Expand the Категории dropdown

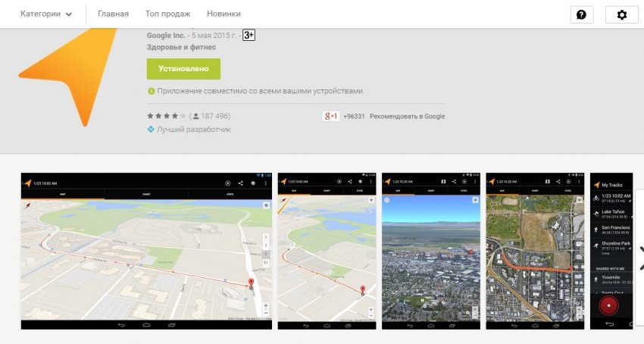point(46,14)
